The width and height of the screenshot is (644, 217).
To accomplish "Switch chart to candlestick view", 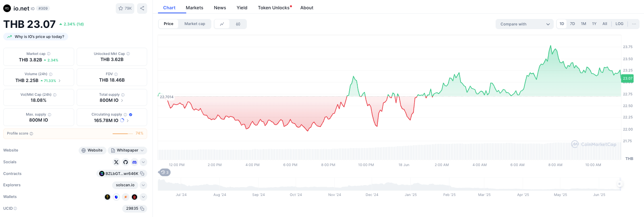I will [238, 24].
